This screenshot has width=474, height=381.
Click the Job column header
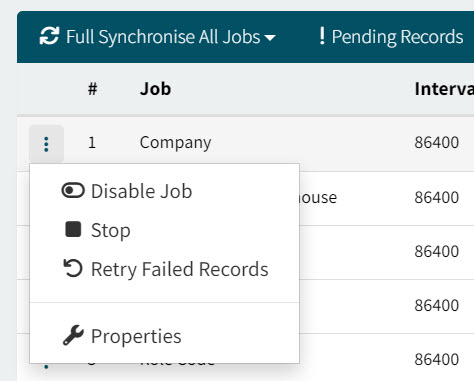(x=155, y=89)
